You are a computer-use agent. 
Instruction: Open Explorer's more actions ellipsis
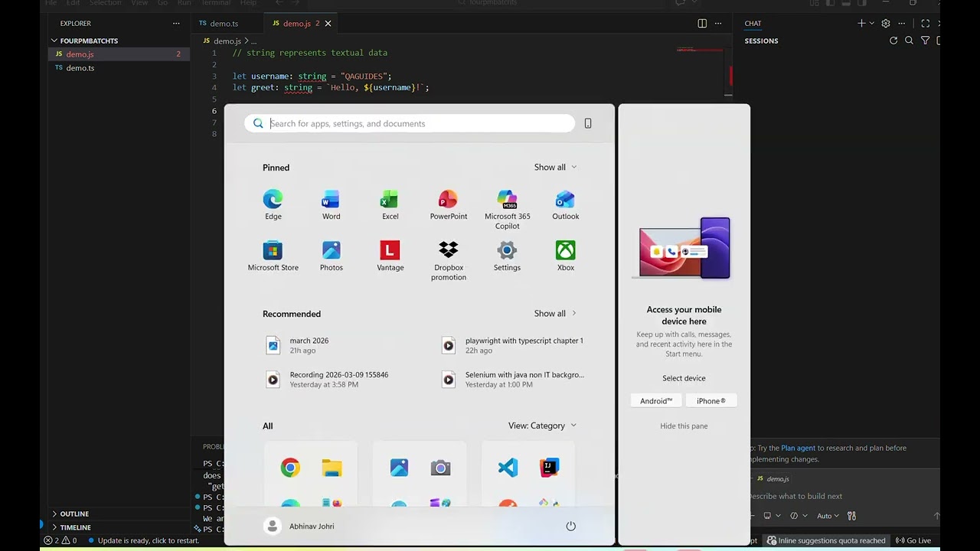[176, 24]
